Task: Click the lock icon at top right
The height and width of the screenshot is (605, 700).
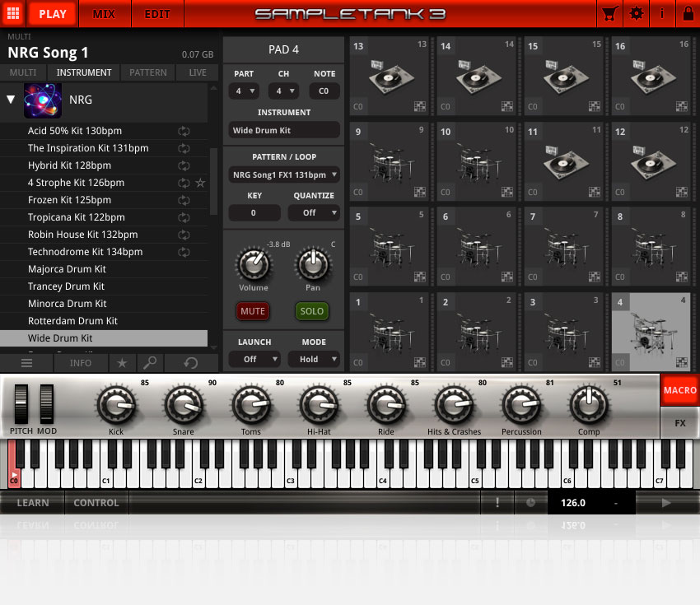Action: 688,14
